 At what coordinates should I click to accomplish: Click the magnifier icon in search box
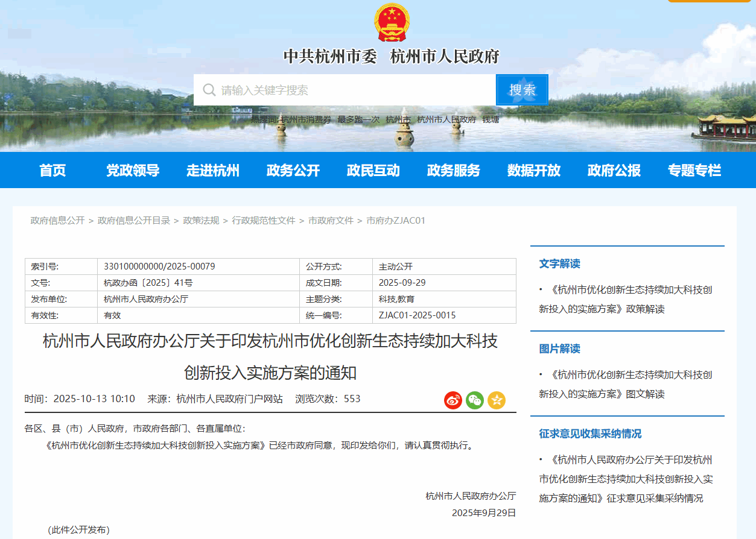pyautogui.click(x=209, y=90)
